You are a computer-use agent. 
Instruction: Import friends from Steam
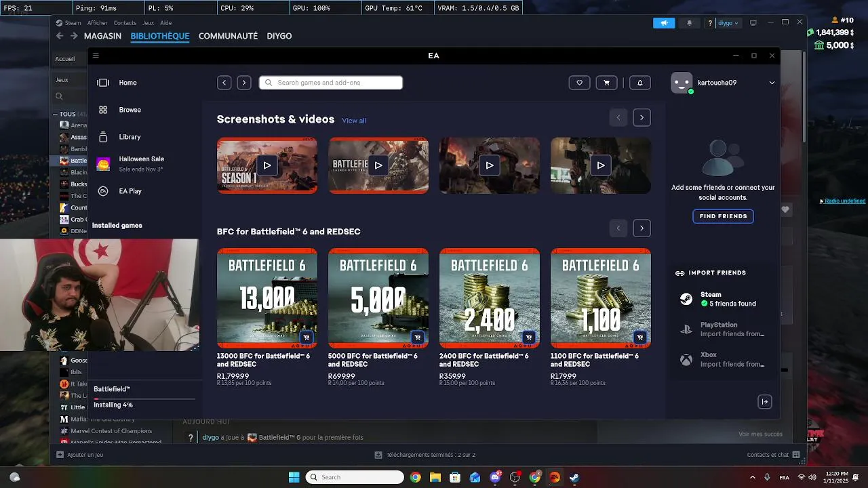pyautogui.click(x=723, y=299)
